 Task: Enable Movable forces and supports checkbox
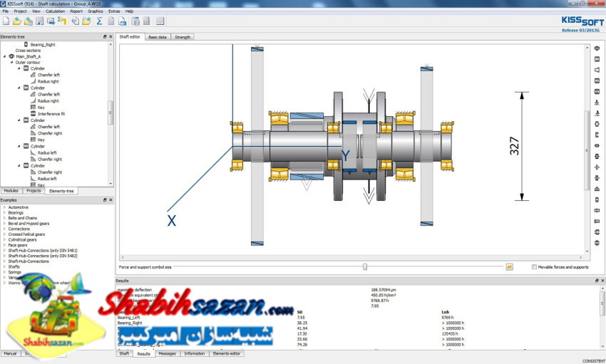[535, 267]
